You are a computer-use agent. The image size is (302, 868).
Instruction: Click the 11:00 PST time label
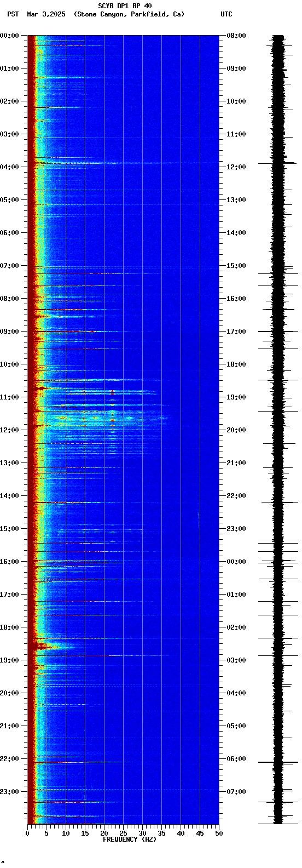pos(9,397)
